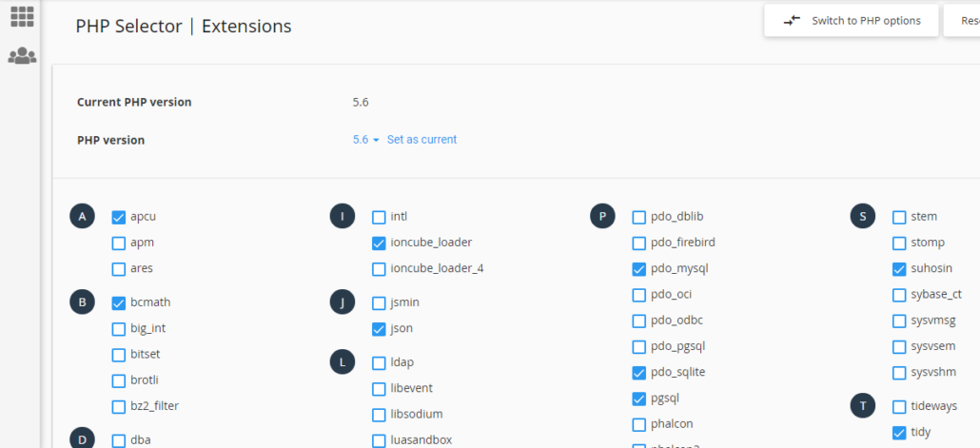Screen dimensions: 980x448
Task: Open the users group icon in sidebar
Action: (22, 56)
